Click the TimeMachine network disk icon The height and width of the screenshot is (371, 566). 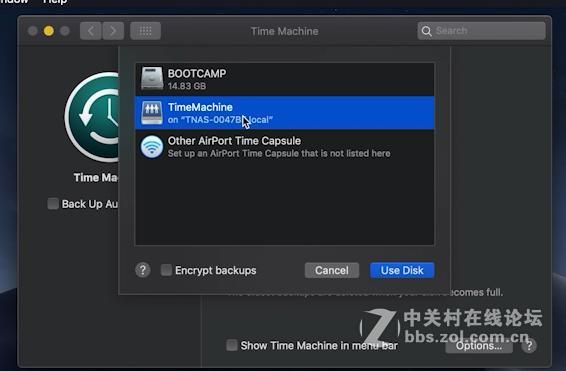(x=152, y=113)
